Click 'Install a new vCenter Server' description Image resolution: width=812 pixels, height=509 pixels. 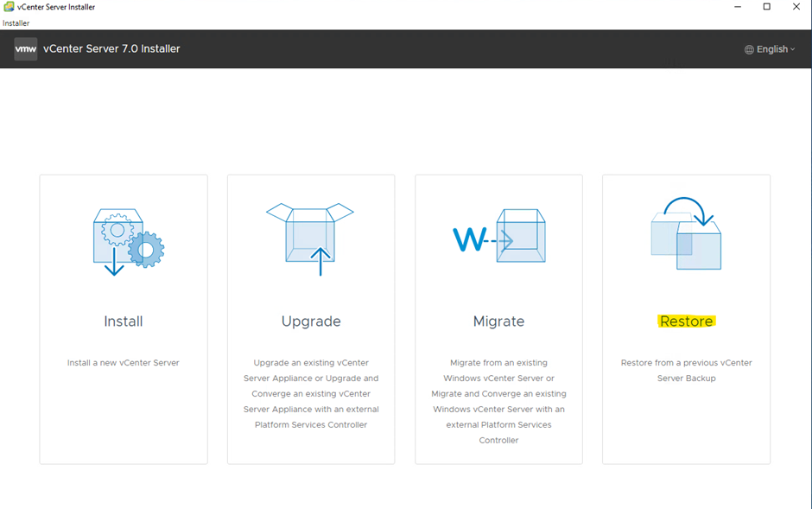coord(124,363)
